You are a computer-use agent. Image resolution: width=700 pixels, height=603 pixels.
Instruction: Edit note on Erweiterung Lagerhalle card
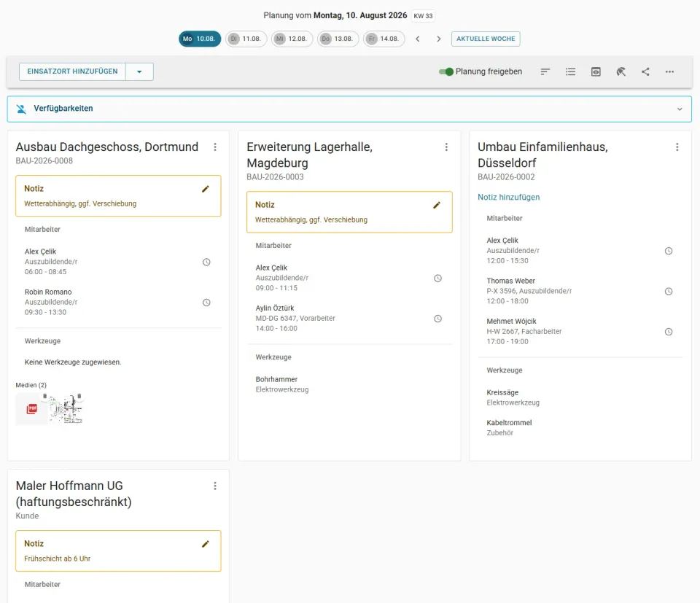click(437, 205)
